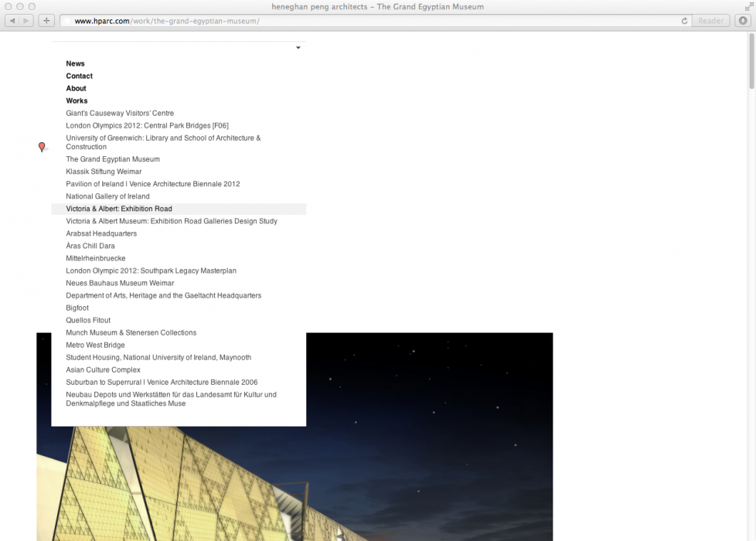Open the Contact menu item
The height and width of the screenshot is (541, 756).
click(x=79, y=77)
